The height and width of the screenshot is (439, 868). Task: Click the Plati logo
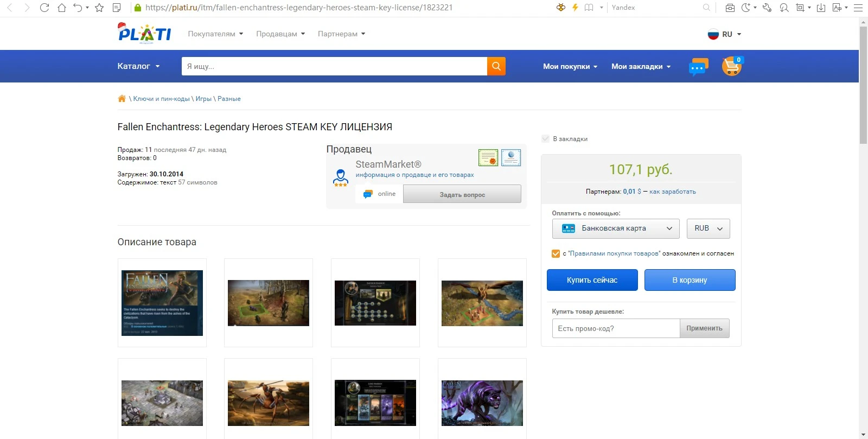click(144, 33)
